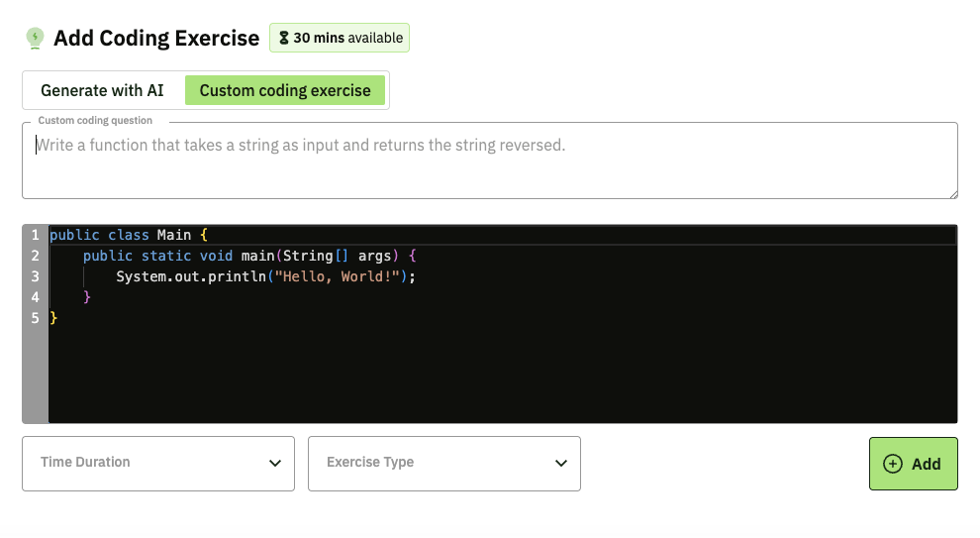Click the Exercise Type chevron arrow

[x=561, y=463]
